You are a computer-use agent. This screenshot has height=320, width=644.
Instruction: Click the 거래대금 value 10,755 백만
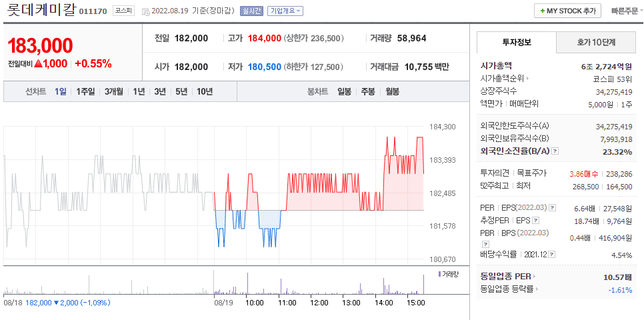pyautogui.click(x=427, y=67)
